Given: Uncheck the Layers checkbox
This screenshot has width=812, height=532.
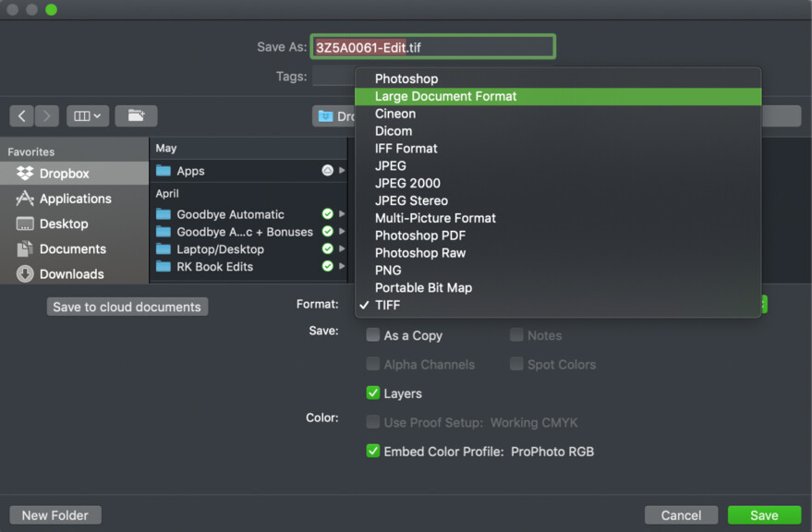Looking at the screenshot, I should coord(373,393).
